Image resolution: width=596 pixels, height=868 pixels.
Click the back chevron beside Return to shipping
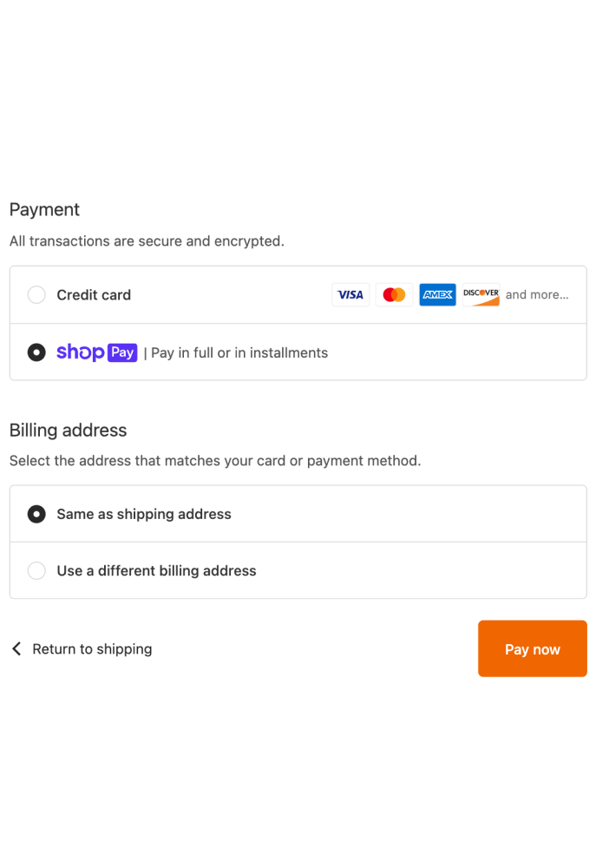pyautogui.click(x=16, y=648)
